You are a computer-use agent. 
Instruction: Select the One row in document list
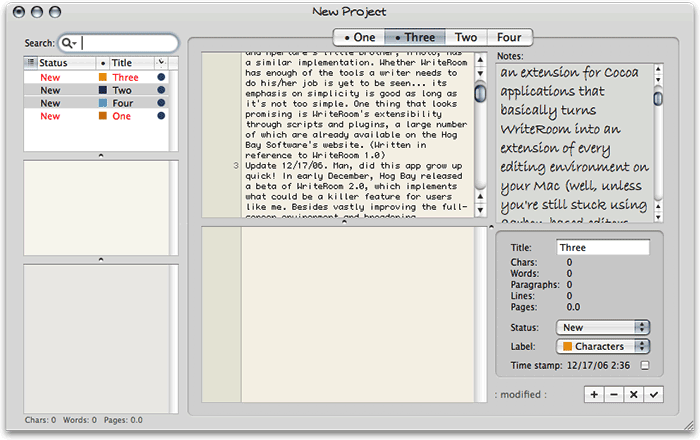pyautogui.click(x=96, y=116)
